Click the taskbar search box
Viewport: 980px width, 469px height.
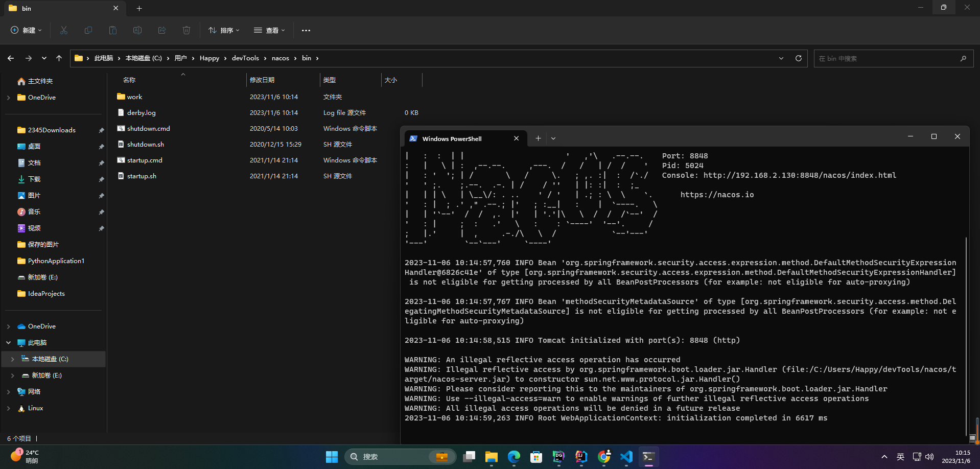point(400,457)
